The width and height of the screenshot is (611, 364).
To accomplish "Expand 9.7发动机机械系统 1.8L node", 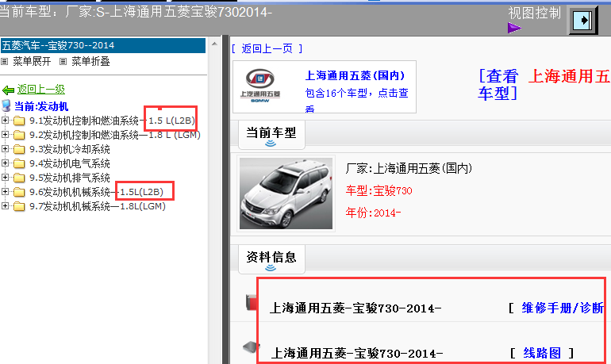I will pos(5,206).
